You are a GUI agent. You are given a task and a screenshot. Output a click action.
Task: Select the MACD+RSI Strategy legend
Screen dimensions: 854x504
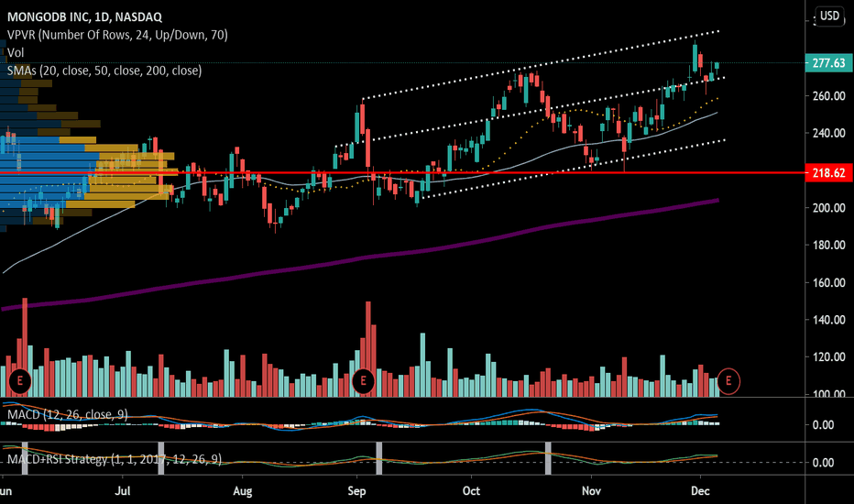(x=115, y=459)
